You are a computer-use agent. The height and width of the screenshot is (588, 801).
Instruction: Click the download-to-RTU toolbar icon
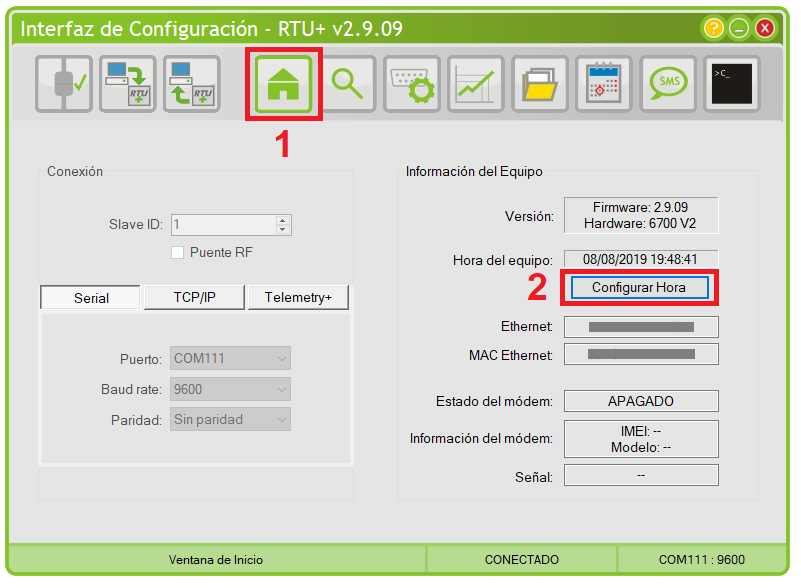128,84
